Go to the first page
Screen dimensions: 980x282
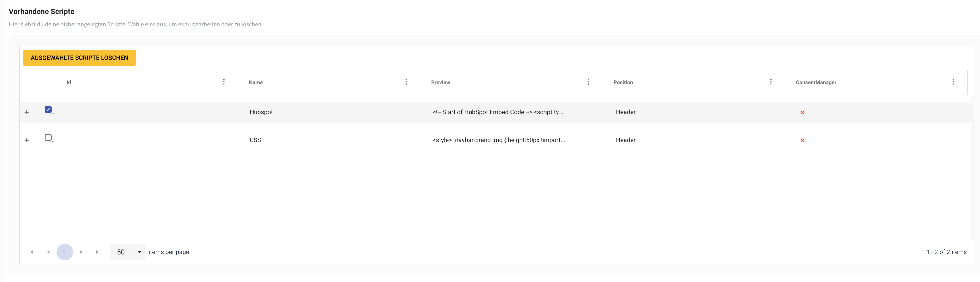pyautogui.click(x=31, y=252)
